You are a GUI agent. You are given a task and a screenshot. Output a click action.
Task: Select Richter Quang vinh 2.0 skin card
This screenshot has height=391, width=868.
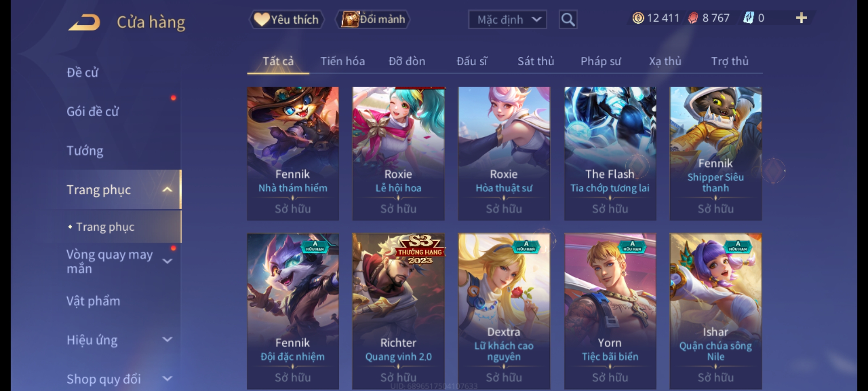click(x=399, y=311)
